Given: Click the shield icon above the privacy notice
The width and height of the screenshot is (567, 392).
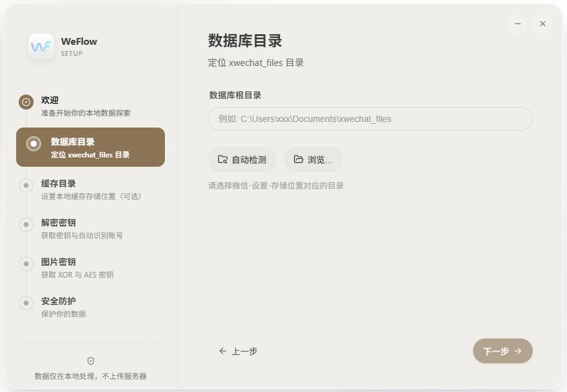Looking at the screenshot, I should (91, 361).
